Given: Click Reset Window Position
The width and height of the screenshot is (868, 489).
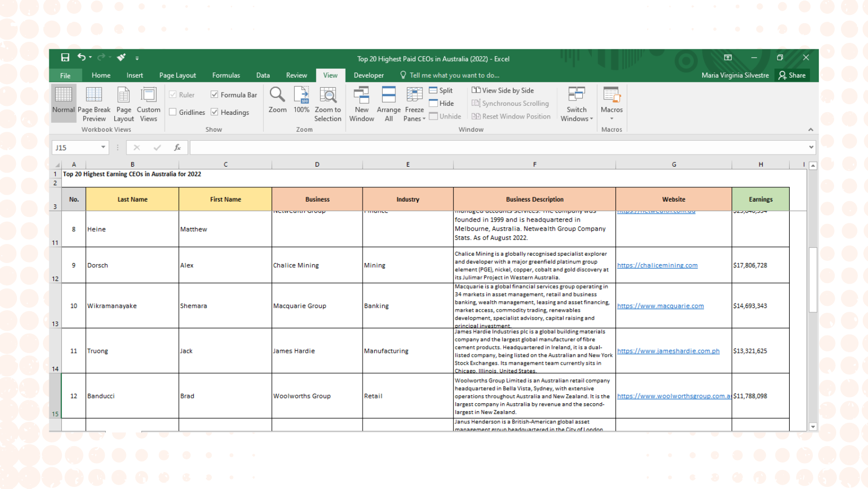Looking at the screenshot, I should click(x=511, y=116).
